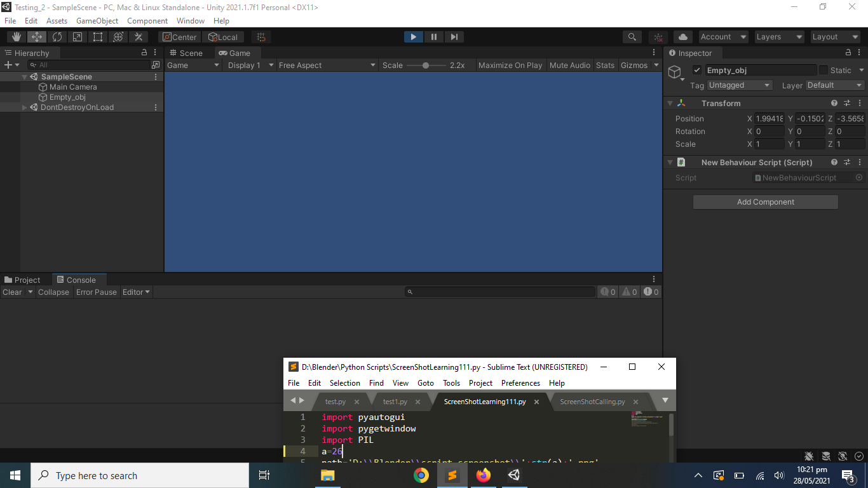The width and height of the screenshot is (868, 488).
Task: Toggle Console Collapse mode
Action: (x=53, y=292)
